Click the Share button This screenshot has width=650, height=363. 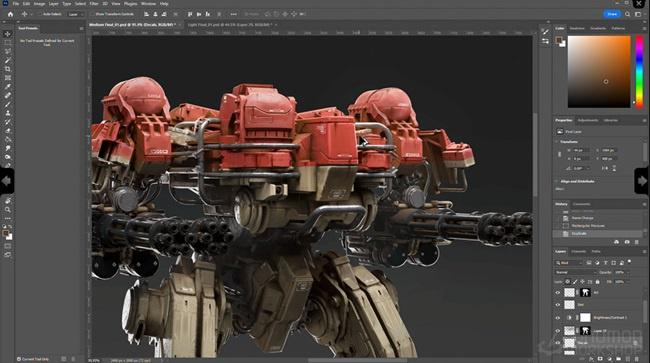[612, 14]
